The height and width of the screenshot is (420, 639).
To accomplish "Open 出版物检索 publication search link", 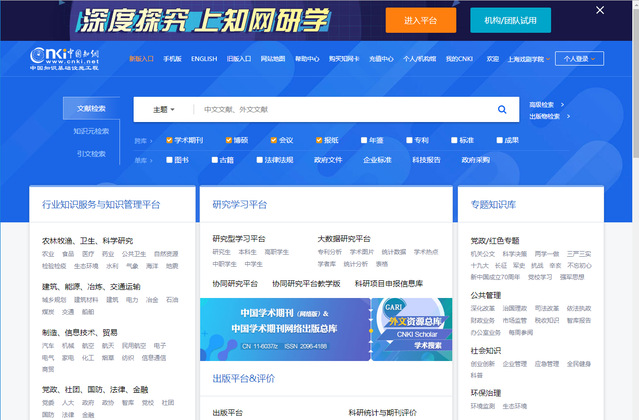I will coord(549,117).
